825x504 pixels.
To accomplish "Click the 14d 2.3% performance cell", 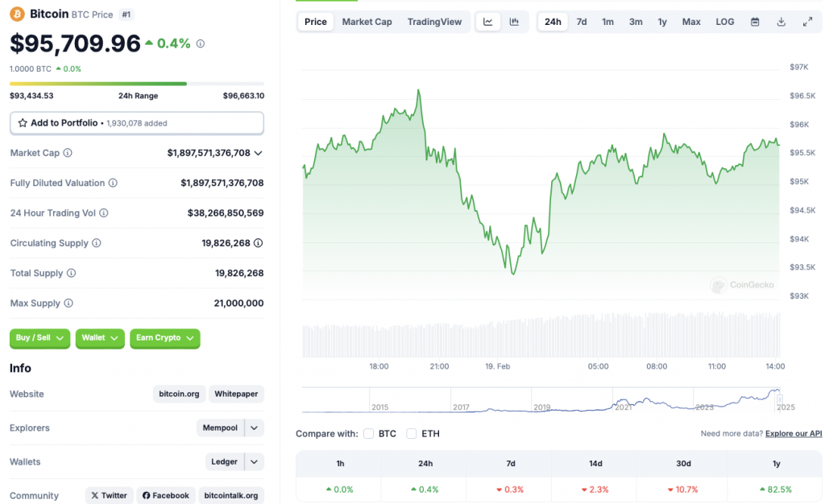I will pos(595,490).
